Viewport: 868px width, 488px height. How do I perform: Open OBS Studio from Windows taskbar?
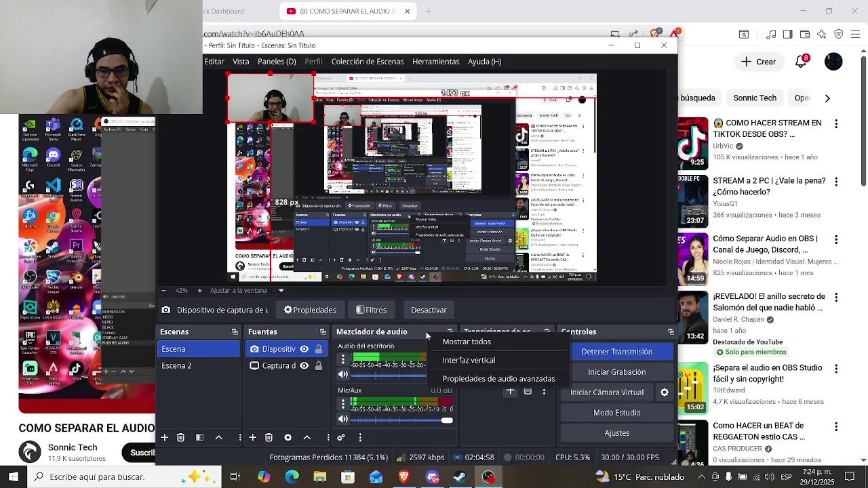(488, 477)
